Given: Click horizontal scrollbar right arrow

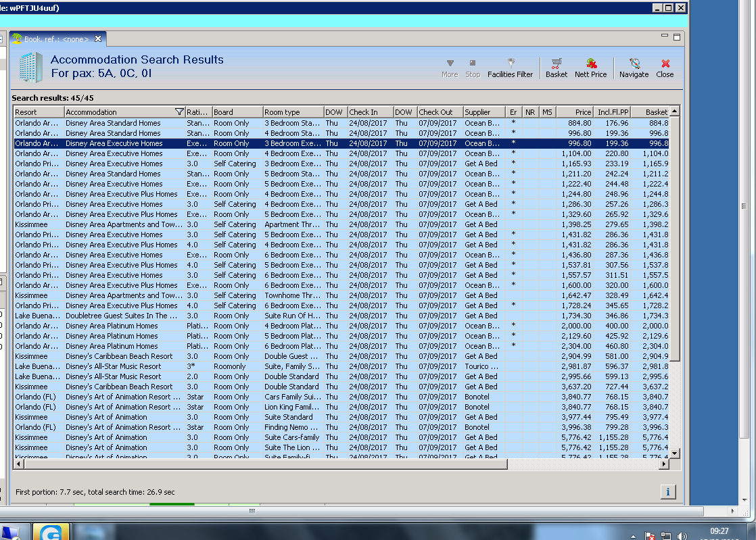Looking at the screenshot, I should (664, 464).
